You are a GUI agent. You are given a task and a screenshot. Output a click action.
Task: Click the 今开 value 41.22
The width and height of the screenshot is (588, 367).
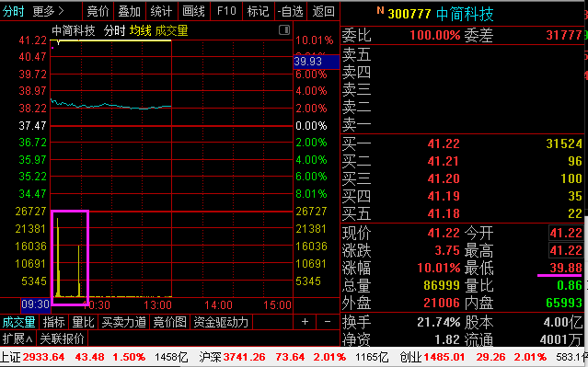pyautogui.click(x=566, y=234)
